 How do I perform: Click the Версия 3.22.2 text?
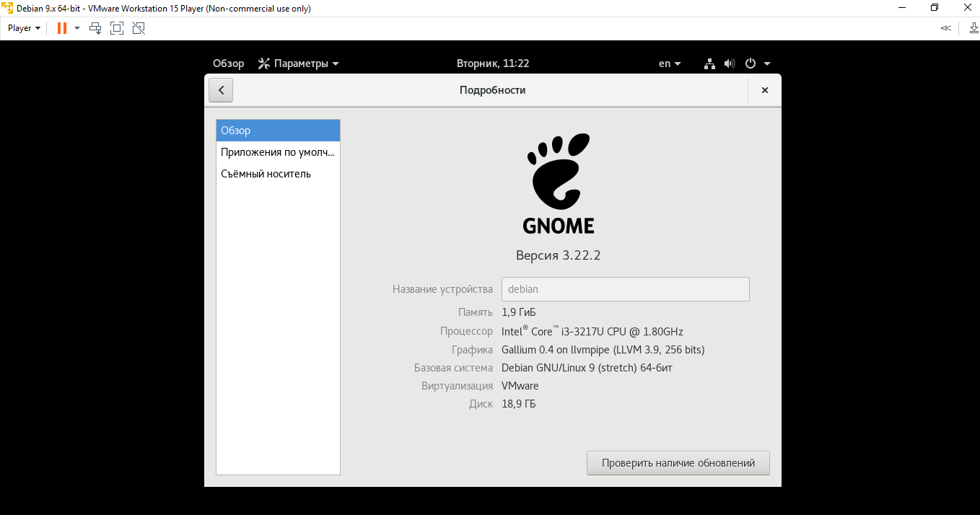pyautogui.click(x=558, y=255)
